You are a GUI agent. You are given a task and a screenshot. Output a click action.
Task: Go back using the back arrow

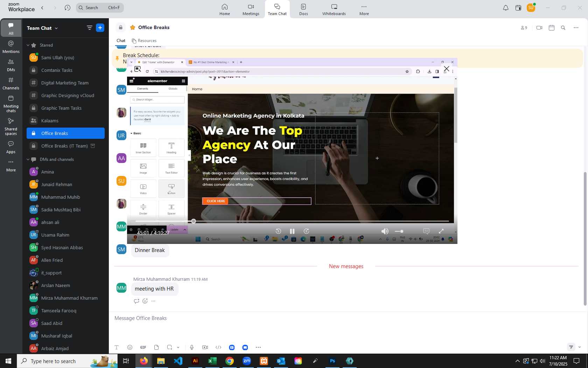click(x=42, y=8)
